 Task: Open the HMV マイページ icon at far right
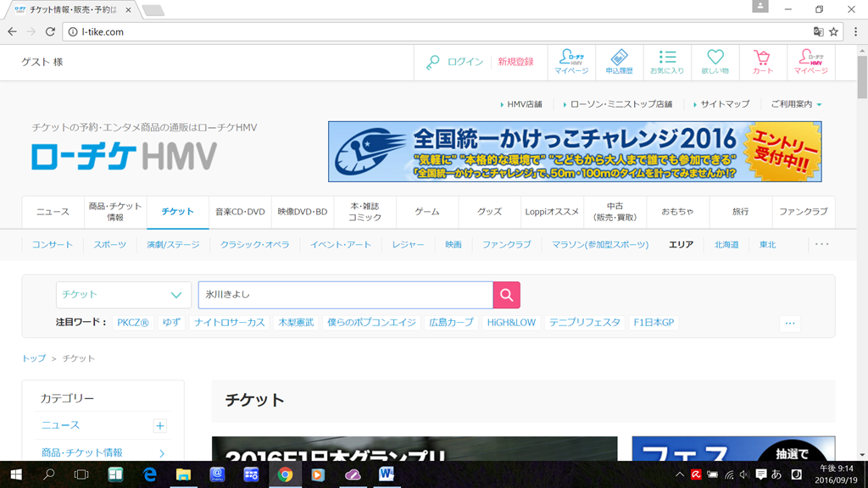(x=810, y=62)
